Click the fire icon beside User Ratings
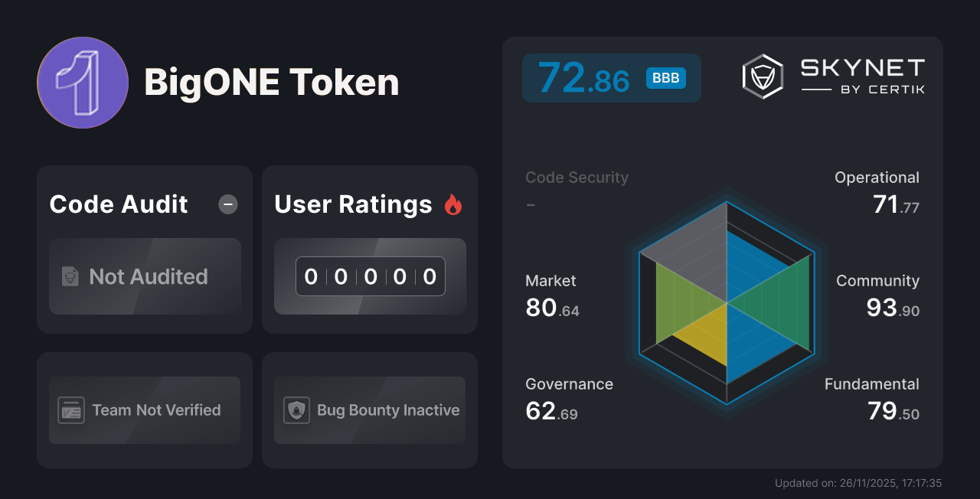The width and height of the screenshot is (980, 499). (454, 204)
